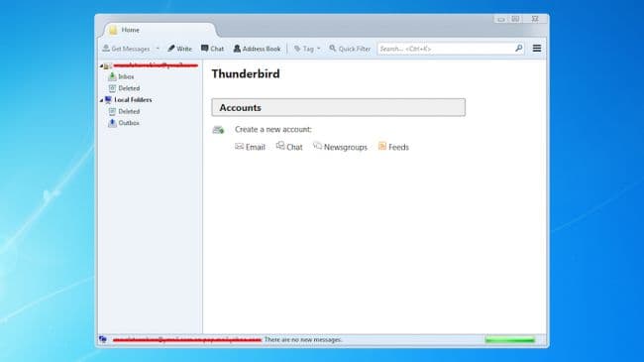Toggle the Quick Filter bar
Screen dimensions: 644x362
[350, 49]
